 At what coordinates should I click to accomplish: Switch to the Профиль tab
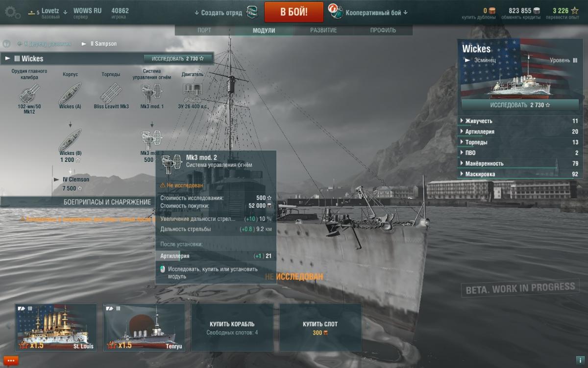pyautogui.click(x=383, y=30)
